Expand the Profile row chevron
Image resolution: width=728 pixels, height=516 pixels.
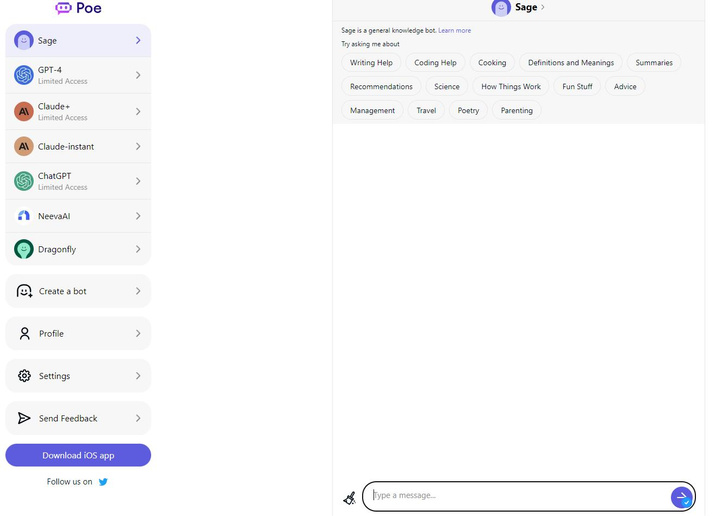138,334
